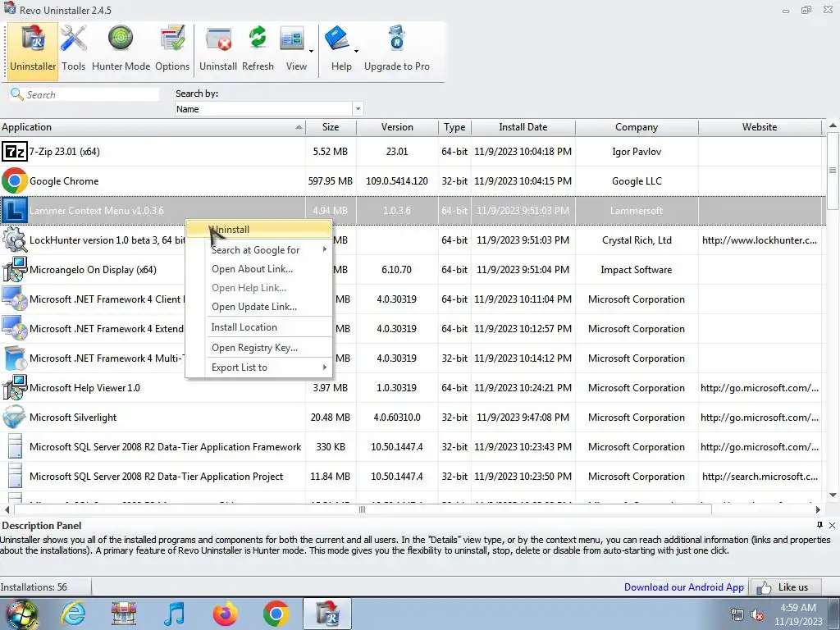Click the Like us thumbs-up icon

pos(764,587)
